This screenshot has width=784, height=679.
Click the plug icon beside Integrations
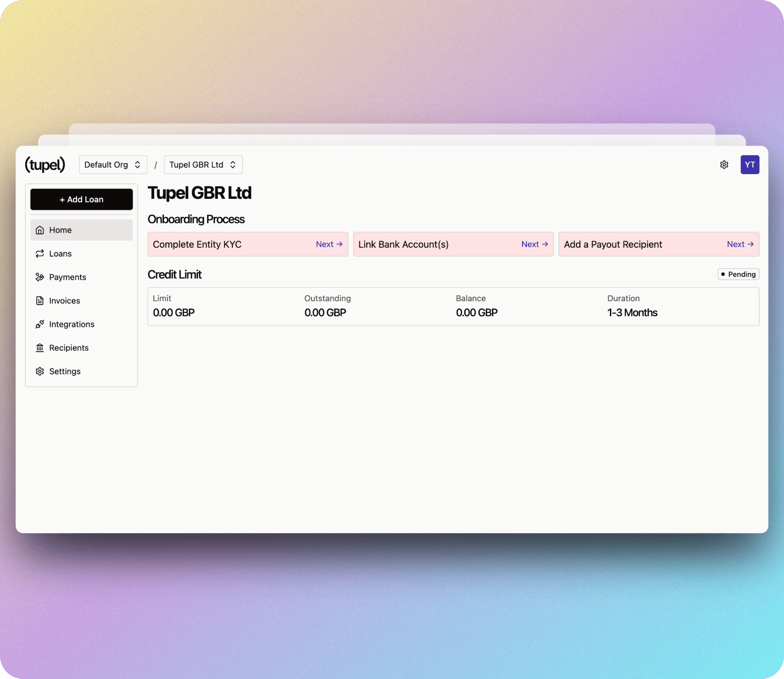(x=40, y=324)
